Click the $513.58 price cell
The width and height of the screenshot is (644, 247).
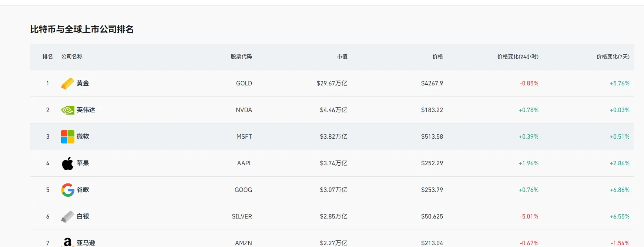tap(432, 137)
